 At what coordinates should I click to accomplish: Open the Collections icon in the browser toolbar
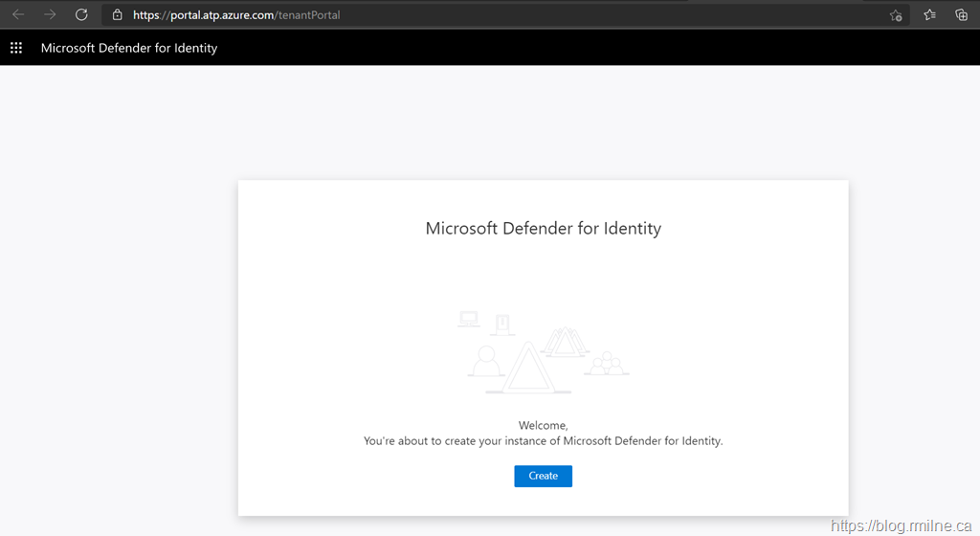[961, 15]
